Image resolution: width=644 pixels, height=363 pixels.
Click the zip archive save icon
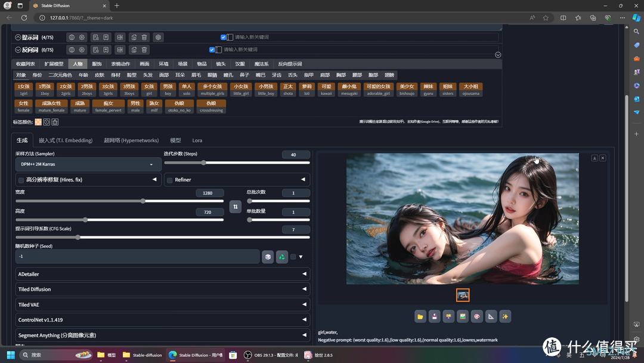coord(448,316)
